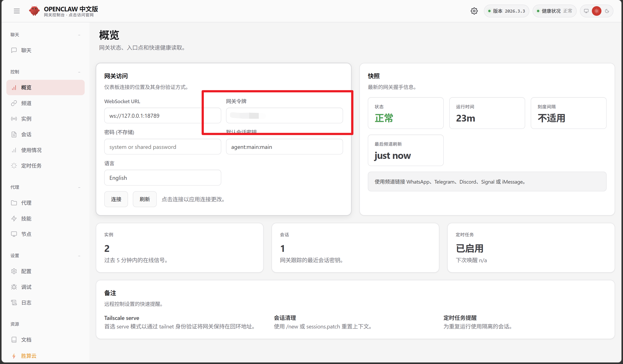The image size is (623, 364).
Task: Collapse the 代理 sidebar section
Action: (79, 187)
